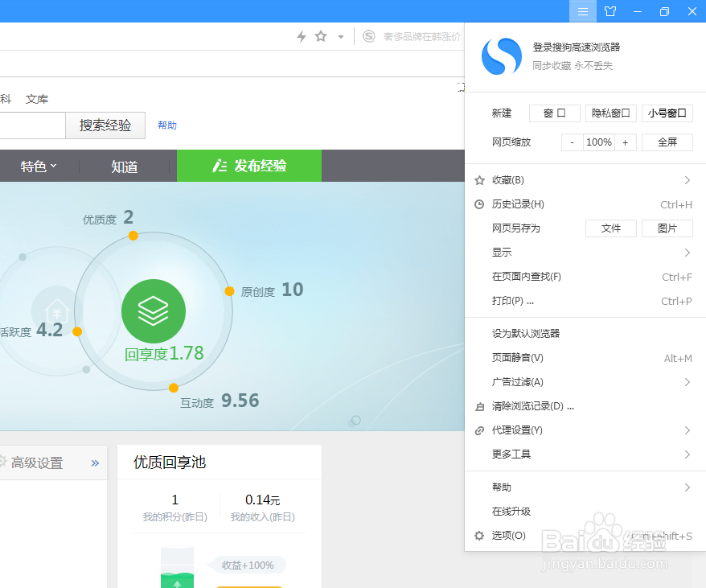The image size is (706, 588).
Task: Click the link icon beside 代理设置
Action: coord(479,431)
